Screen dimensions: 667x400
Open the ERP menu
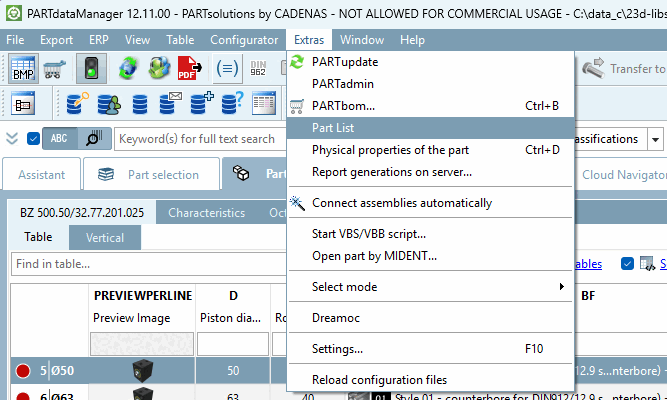pos(99,40)
